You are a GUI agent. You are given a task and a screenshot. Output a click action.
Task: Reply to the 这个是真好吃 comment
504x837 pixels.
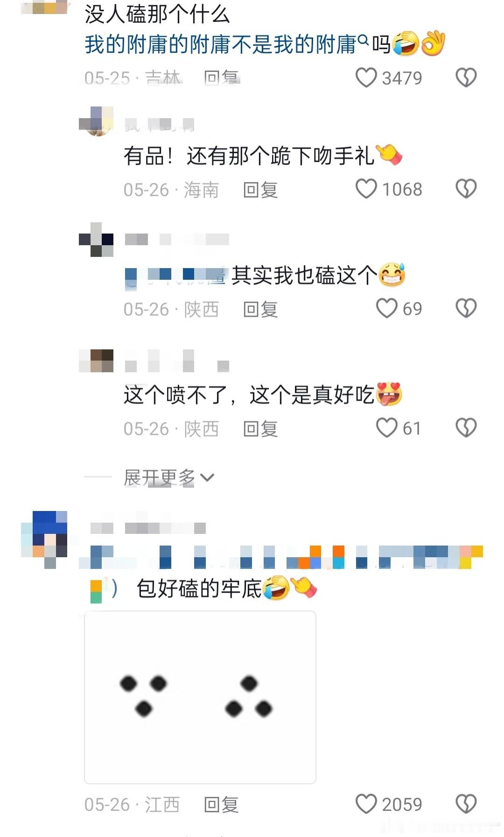260,429
